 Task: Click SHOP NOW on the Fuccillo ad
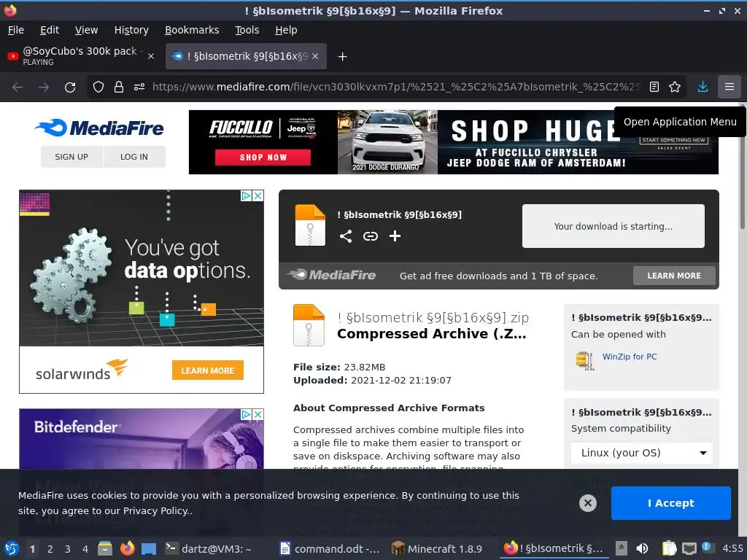click(x=263, y=157)
